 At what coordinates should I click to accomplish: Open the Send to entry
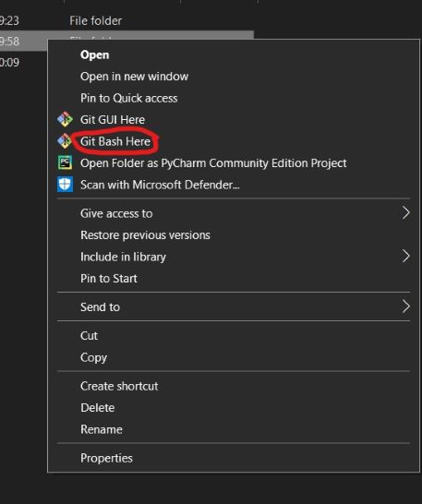tap(100, 307)
